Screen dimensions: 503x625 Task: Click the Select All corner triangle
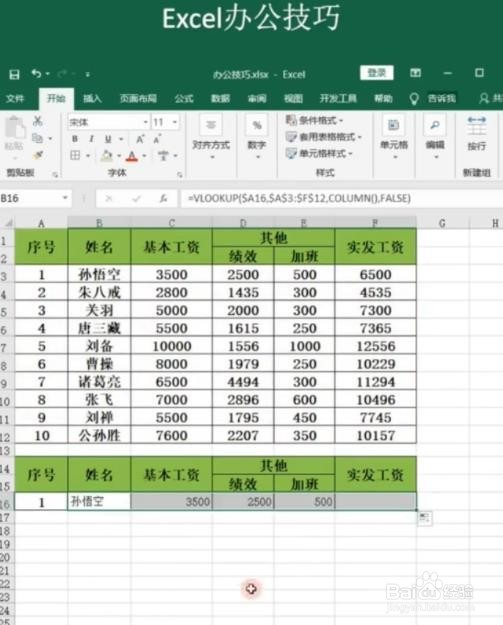8,223
